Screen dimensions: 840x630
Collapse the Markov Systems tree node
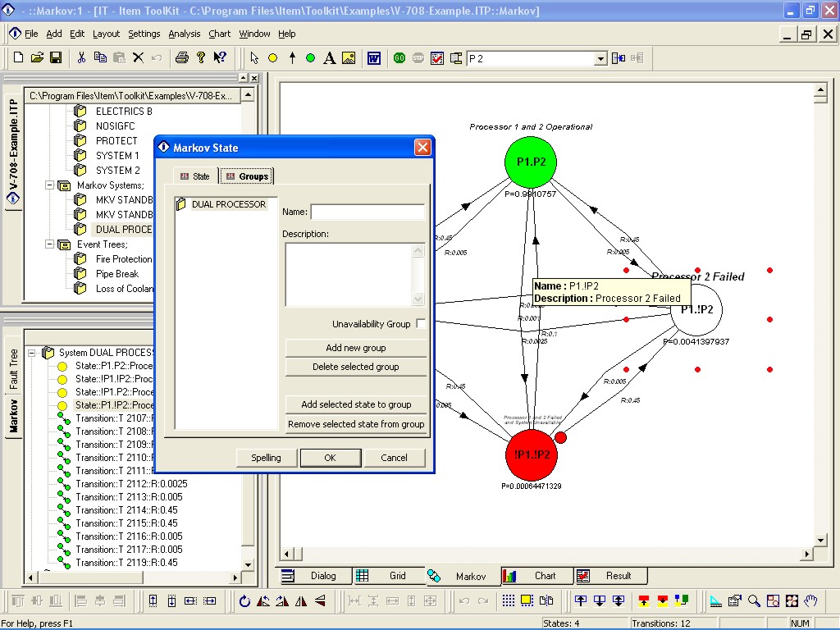(50, 185)
